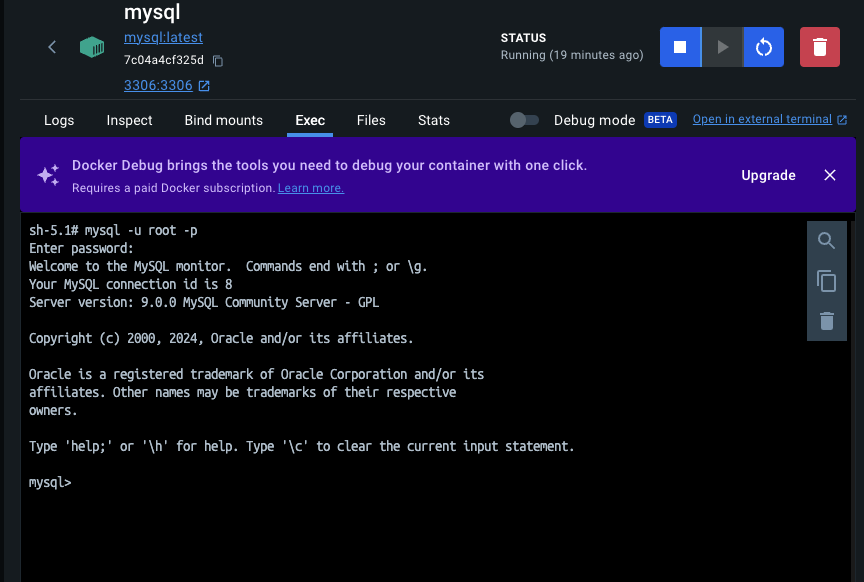Click the Upgrade button in the banner
Screen dimensions: 864x582
pyautogui.click(x=768, y=175)
